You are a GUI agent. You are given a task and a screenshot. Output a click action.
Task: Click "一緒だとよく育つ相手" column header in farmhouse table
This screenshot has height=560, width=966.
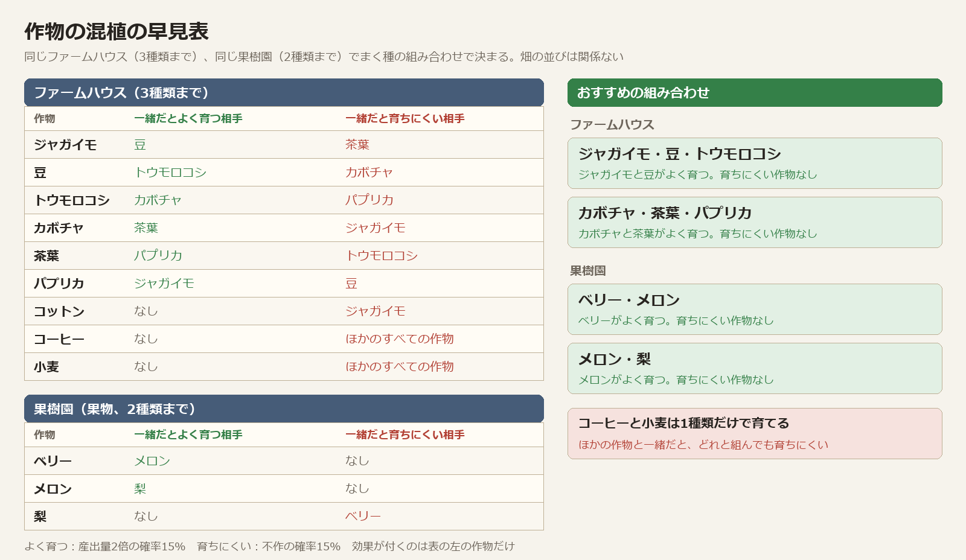coord(188,118)
